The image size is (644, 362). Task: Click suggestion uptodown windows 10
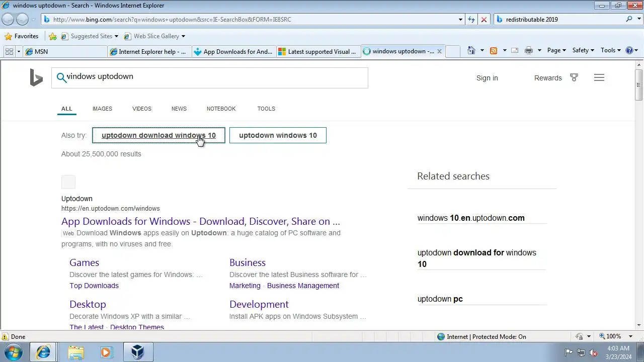(x=278, y=135)
